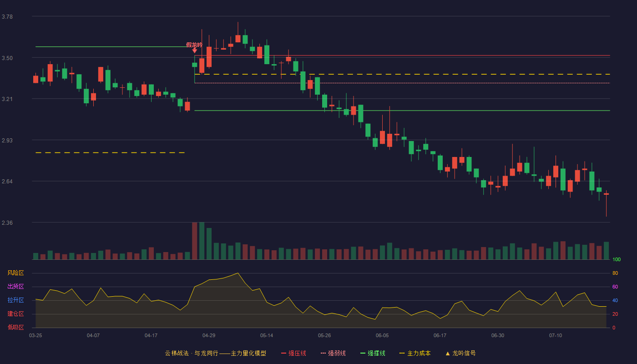Select the 出货区 zone label

coord(15,287)
